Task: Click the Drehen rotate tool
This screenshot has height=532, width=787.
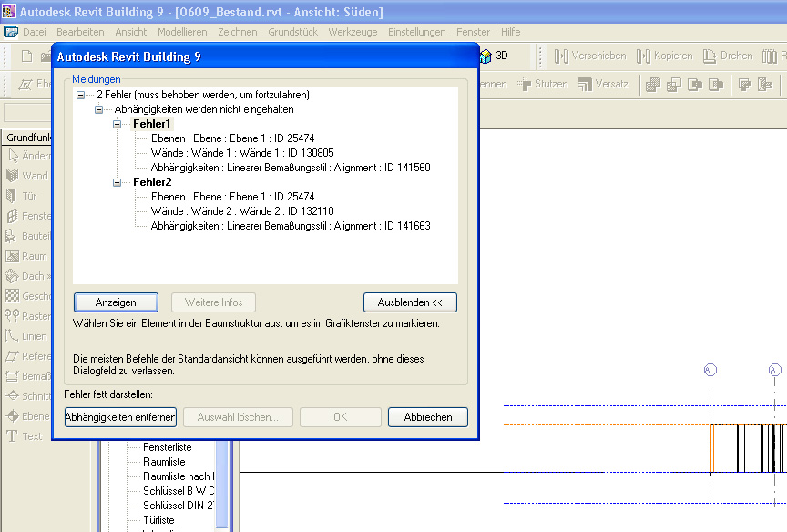Action: click(x=727, y=56)
